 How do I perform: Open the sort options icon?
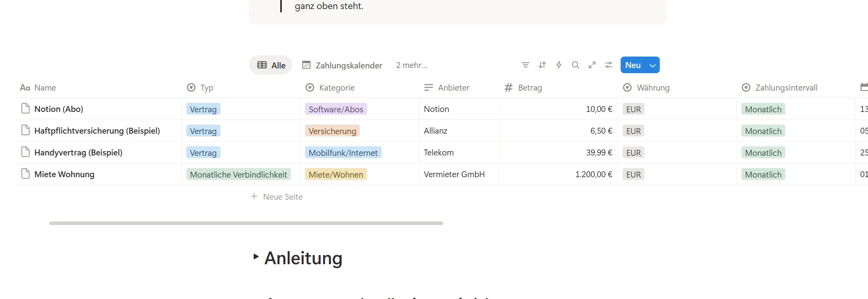pyautogui.click(x=542, y=65)
